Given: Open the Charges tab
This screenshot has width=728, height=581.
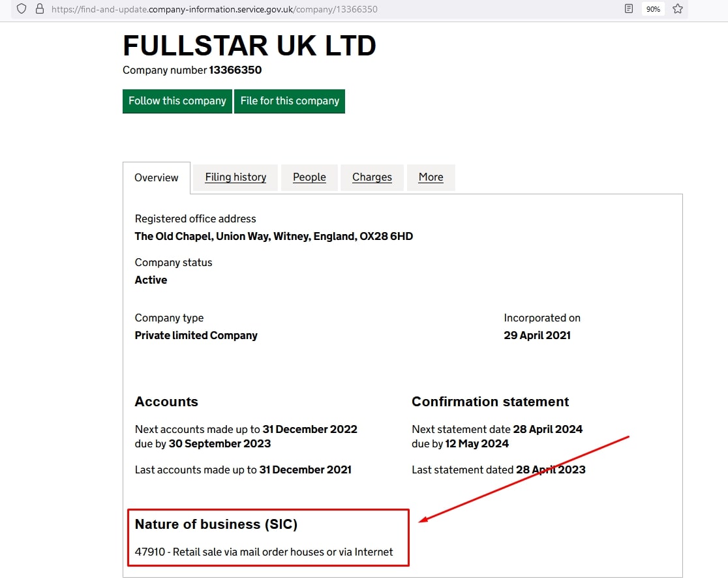Looking at the screenshot, I should pyautogui.click(x=372, y=177).
